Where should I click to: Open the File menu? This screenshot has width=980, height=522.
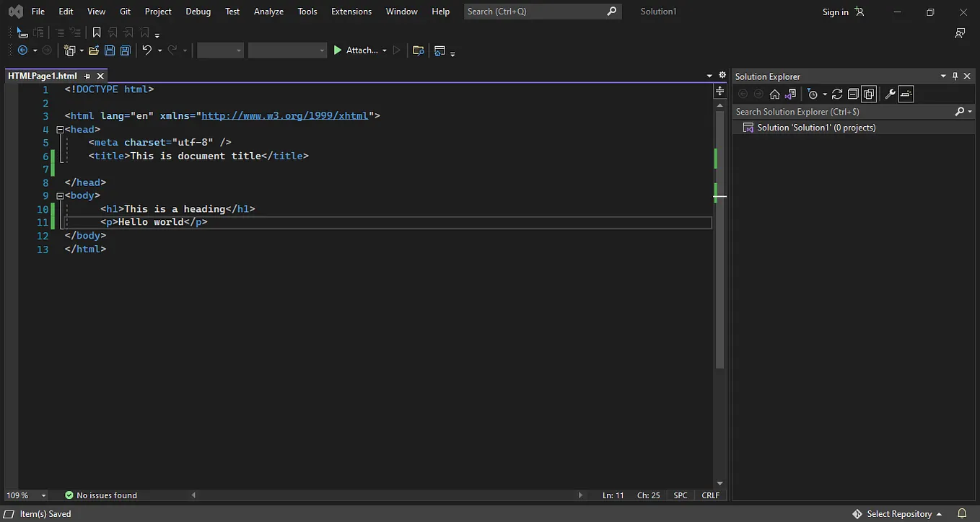pos(38,12)
